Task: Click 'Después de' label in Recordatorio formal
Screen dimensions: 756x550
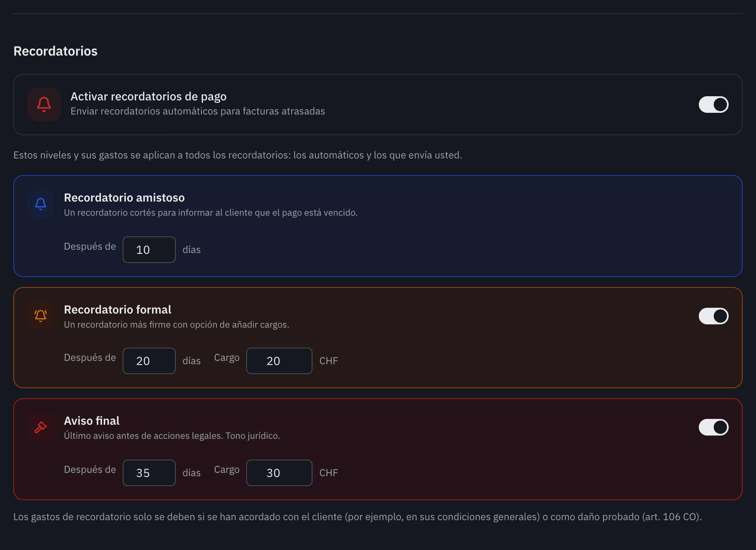Action: click(x=90, y=358)
